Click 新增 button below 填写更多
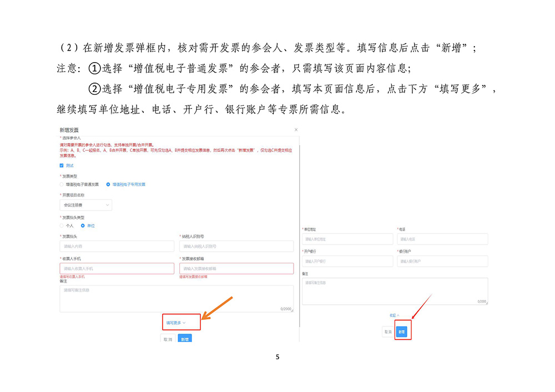 click(x=185, y=339)
